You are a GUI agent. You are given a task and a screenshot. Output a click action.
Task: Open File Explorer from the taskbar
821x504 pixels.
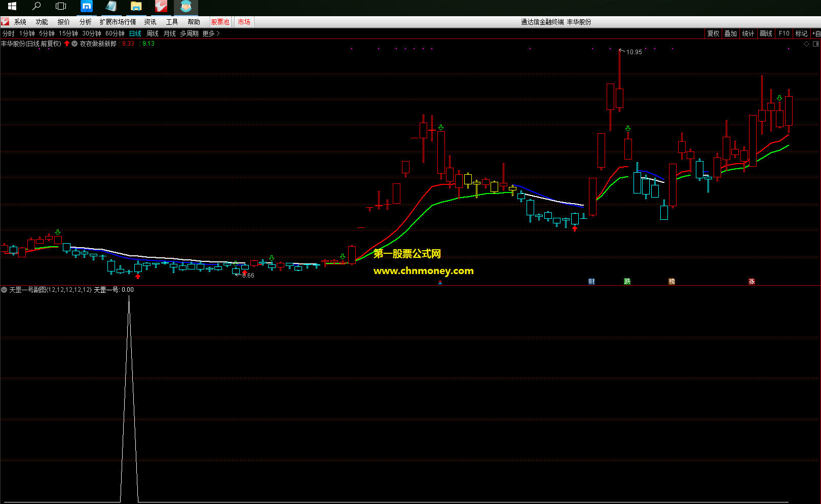tap(136, 7)
